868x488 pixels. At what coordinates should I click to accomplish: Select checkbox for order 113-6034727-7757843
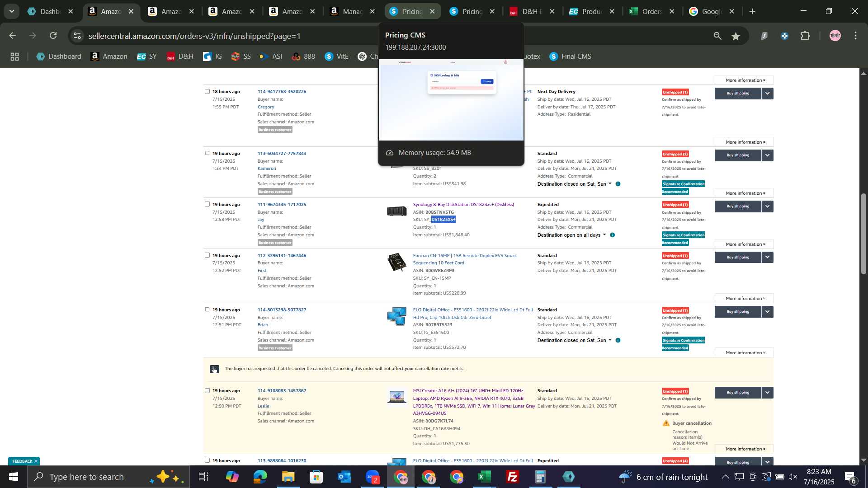207,153
